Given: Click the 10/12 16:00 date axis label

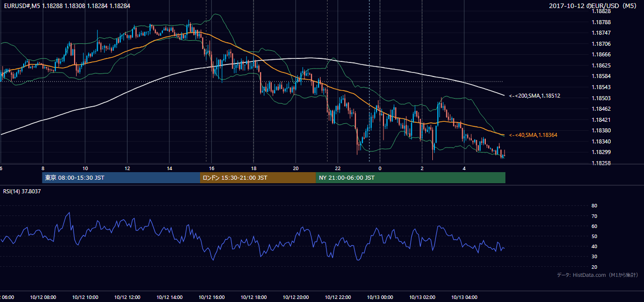Looking at the screenshot, I should (x=211, y=297).
